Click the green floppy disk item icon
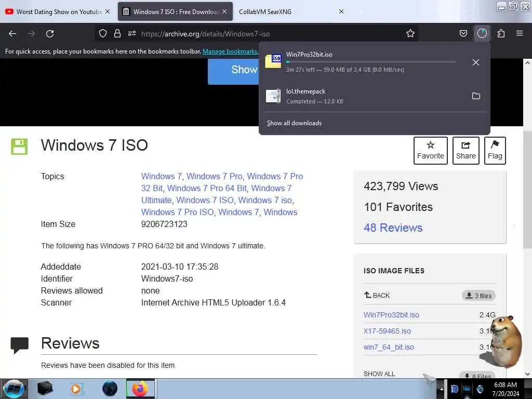The image size is (532, 399). click(x=19, y=147)
